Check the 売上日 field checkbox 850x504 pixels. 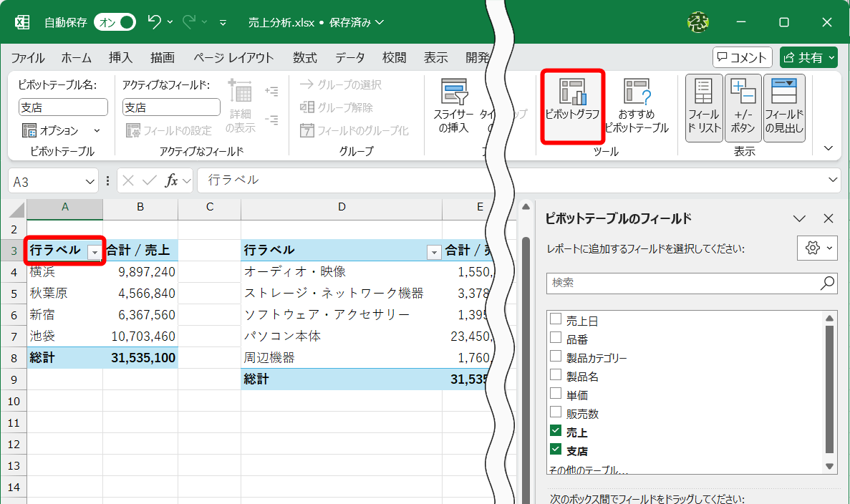tap(556, 319)
